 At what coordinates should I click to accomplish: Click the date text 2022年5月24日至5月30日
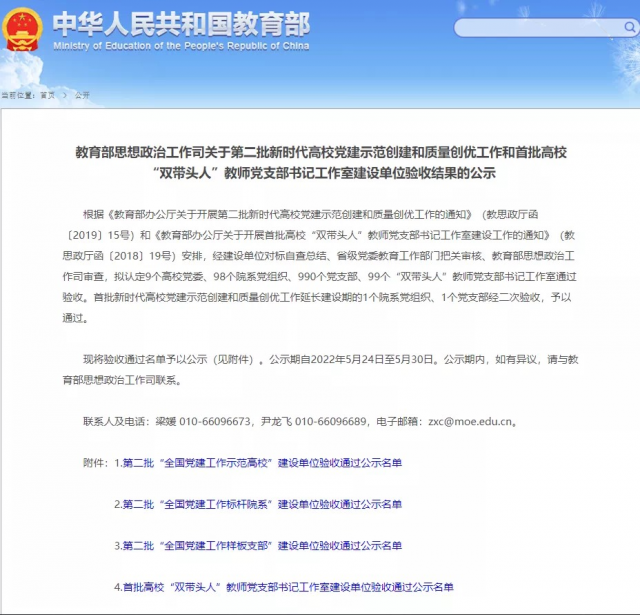pos(372,360)
